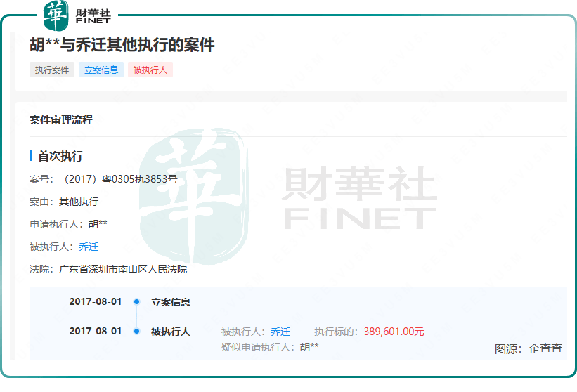
Task: Click the FINET 財華社 logo at top
Action: [77, 15]
